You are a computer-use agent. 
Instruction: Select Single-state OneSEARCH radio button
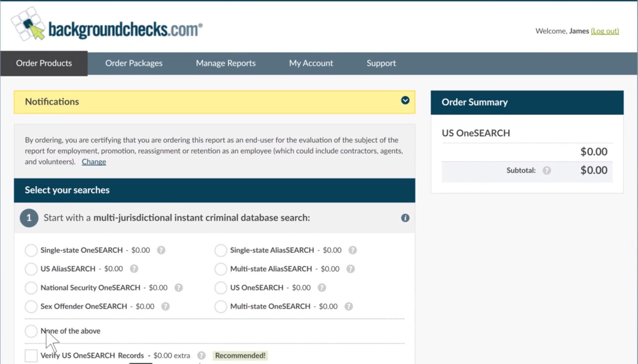(x=31, y=250)
